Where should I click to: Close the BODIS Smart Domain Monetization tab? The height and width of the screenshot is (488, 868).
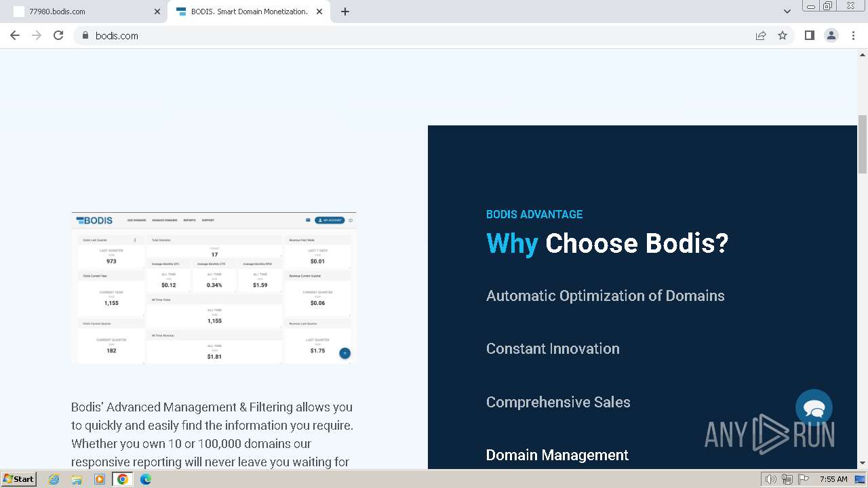(319, 12)
